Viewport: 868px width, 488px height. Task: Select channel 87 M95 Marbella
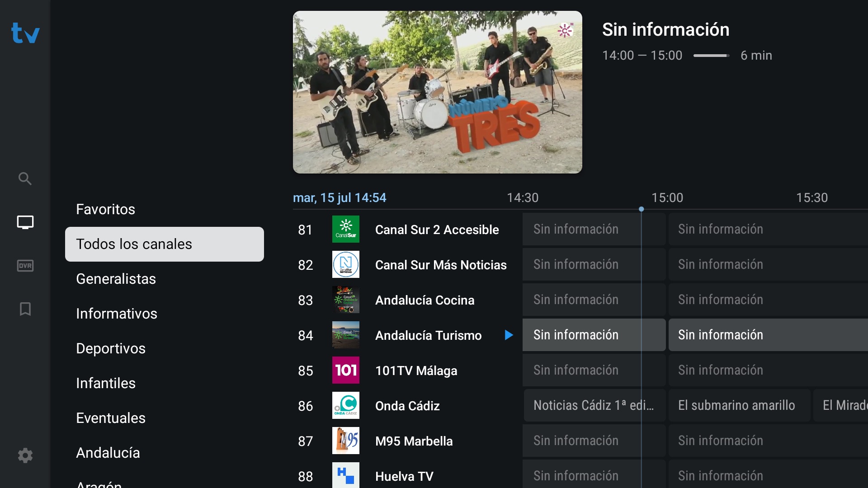pyautogui.click(x=406, y=441)
